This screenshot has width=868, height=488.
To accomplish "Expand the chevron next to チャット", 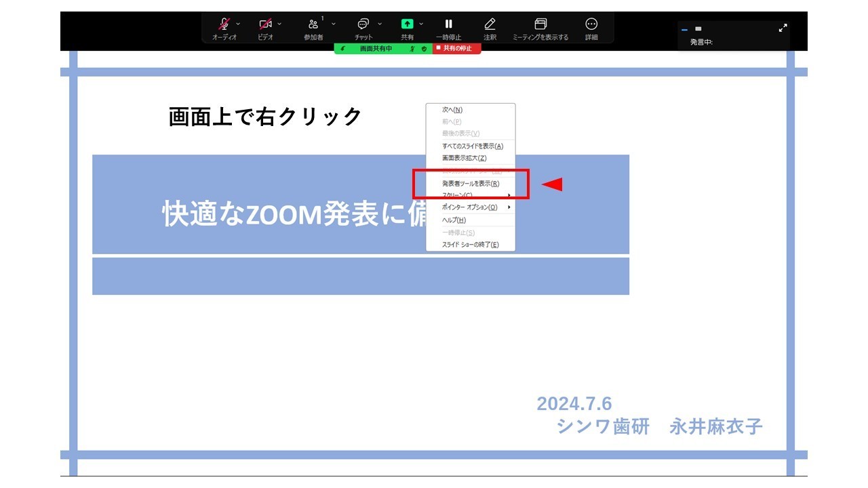I will point(380,24).
